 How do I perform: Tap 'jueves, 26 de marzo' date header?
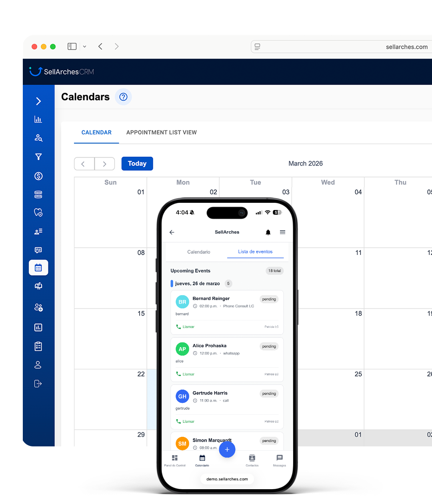click(198, 284)
